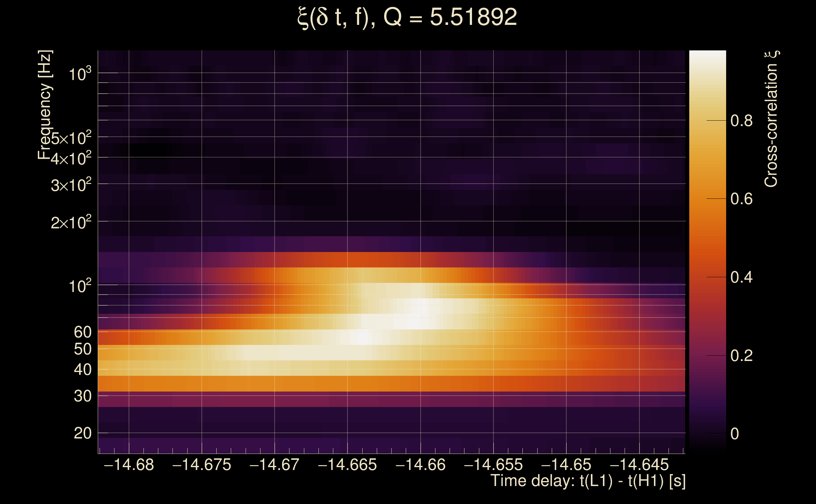This screenshot has width=816, height=504.
Task: Click the −14.645 x-axis tick label
Action: tap(639, 465)
